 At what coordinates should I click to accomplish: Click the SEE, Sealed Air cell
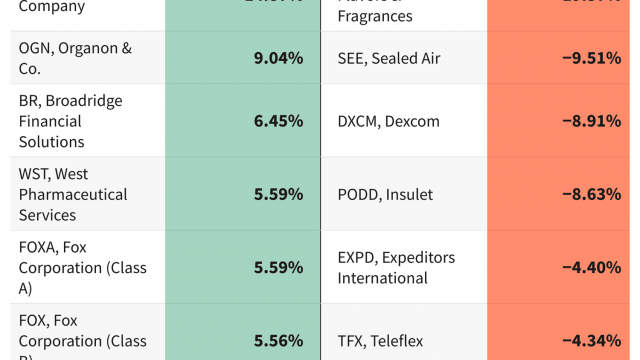point(404,58)
